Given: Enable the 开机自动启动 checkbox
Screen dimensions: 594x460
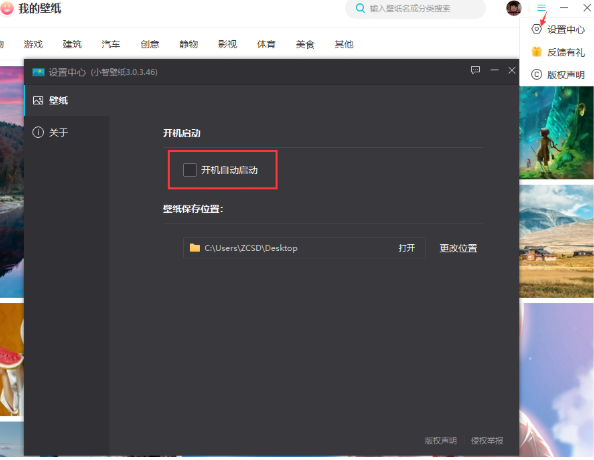Looking at the screenshot, I should [190, 170].
